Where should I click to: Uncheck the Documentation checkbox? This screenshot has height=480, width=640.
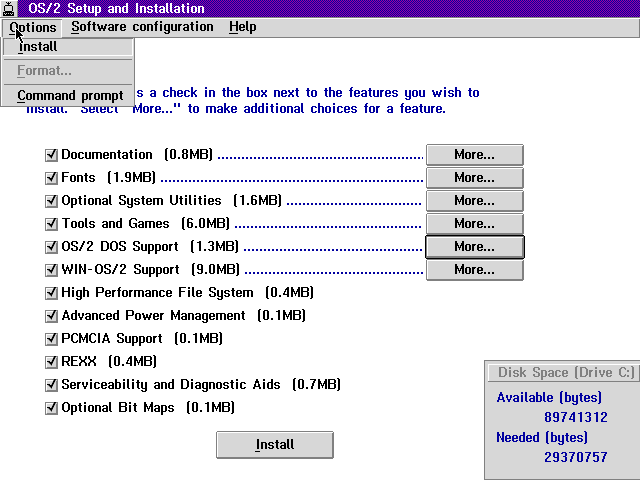tap(51, 155)
